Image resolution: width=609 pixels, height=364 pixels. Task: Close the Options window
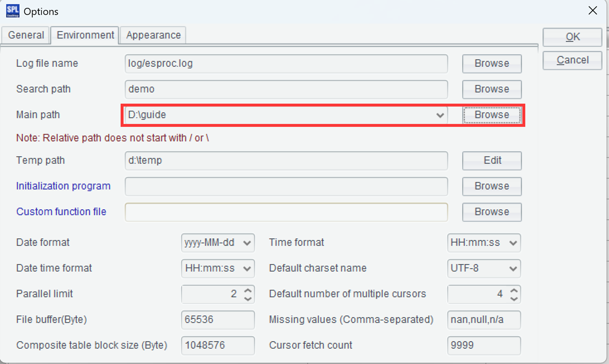593,10
